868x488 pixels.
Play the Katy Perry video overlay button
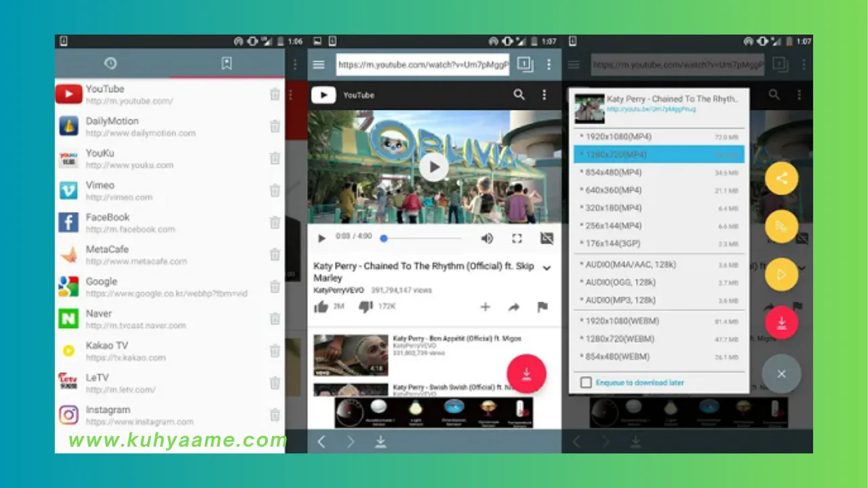click(x=434, y=167)
